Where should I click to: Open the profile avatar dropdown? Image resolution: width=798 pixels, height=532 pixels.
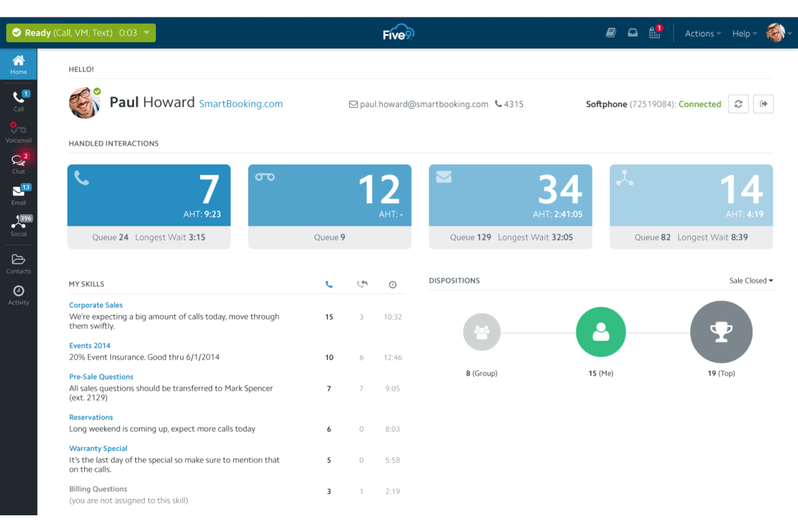[776, 32]
